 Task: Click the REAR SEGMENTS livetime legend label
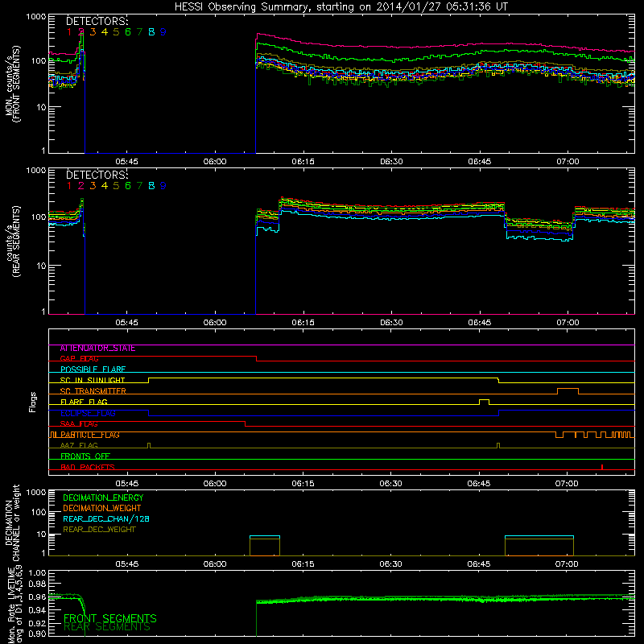click(x=107, y=627)
